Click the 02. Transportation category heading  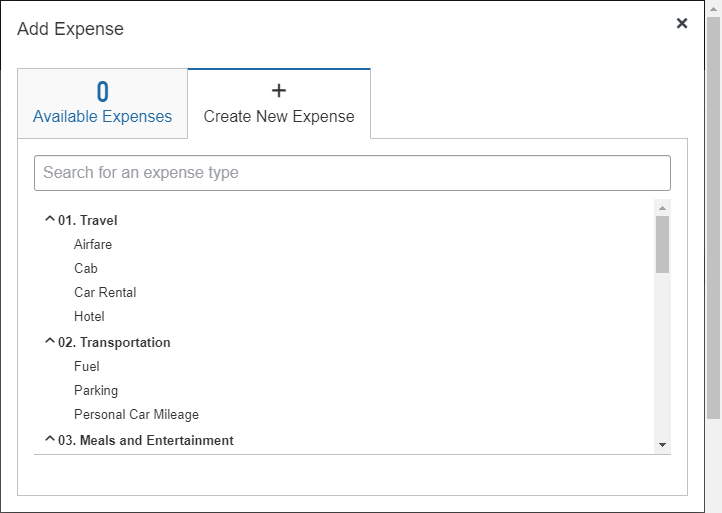[x=125, y=342]
